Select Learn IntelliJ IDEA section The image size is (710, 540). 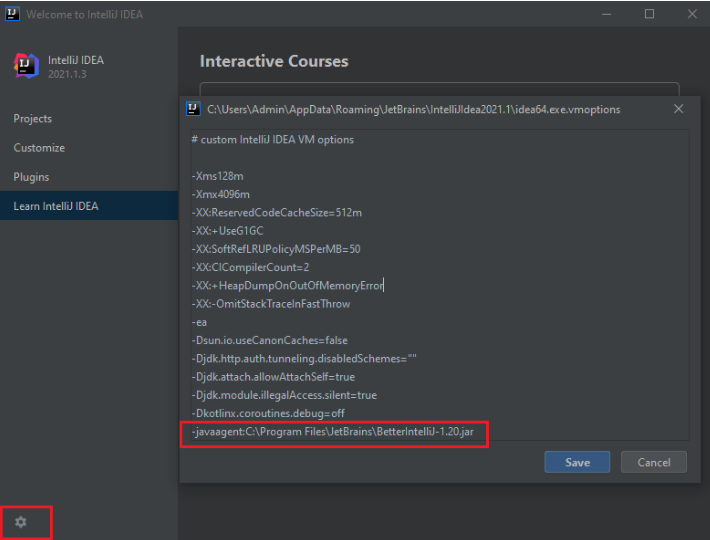[89, 206]
